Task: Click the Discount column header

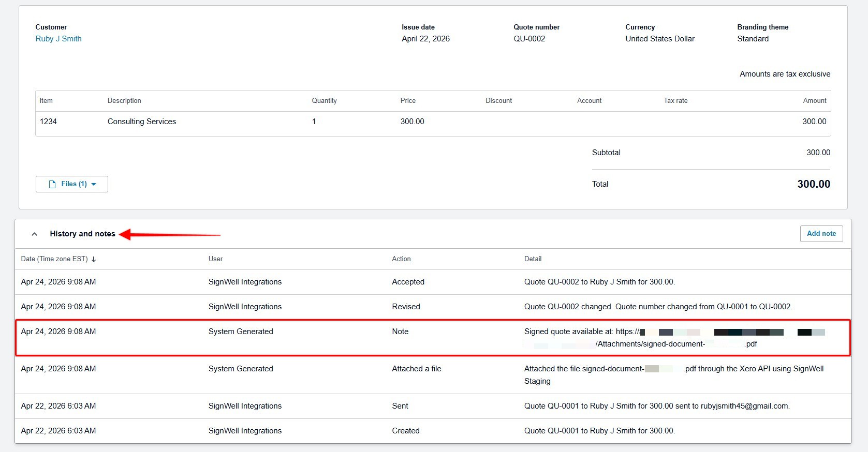Action: (498, 101)
